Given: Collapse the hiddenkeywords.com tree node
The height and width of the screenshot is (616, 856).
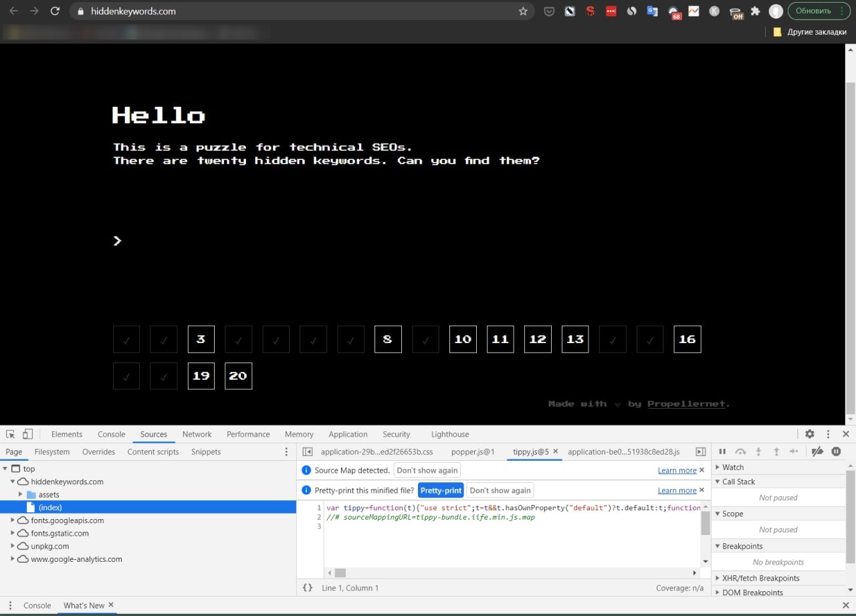Looking at the screenshot, I should click(x=13, y=482).
